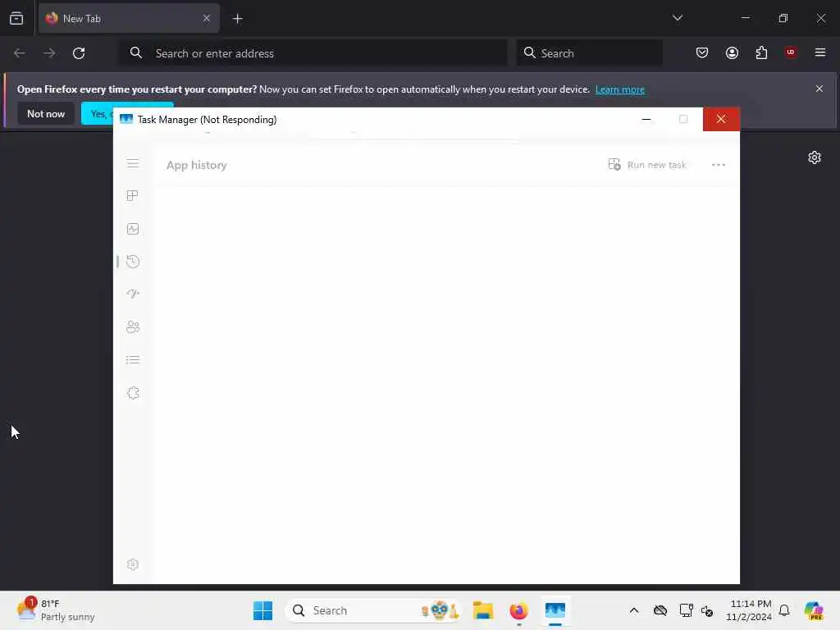Open Pocket save icon in Firefox toolbar
Viewport: 840px width, 630px height.
point(702,52)
